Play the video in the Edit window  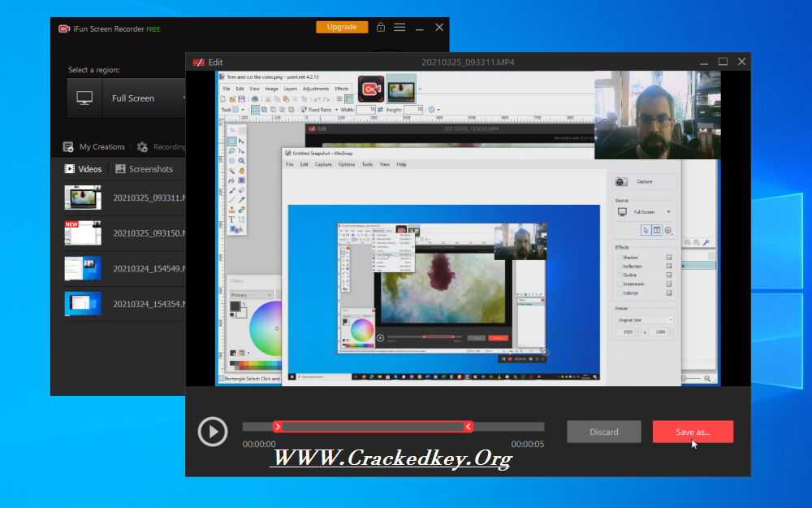coord(212,432)
